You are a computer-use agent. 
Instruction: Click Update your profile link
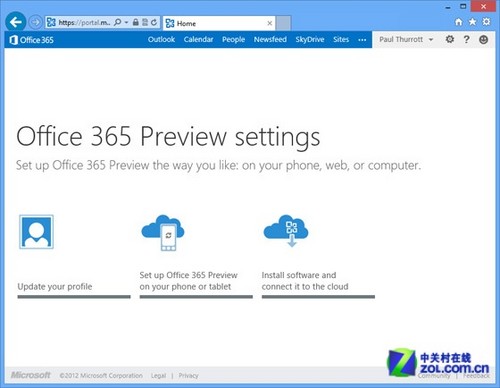click(x=55, y=287)
